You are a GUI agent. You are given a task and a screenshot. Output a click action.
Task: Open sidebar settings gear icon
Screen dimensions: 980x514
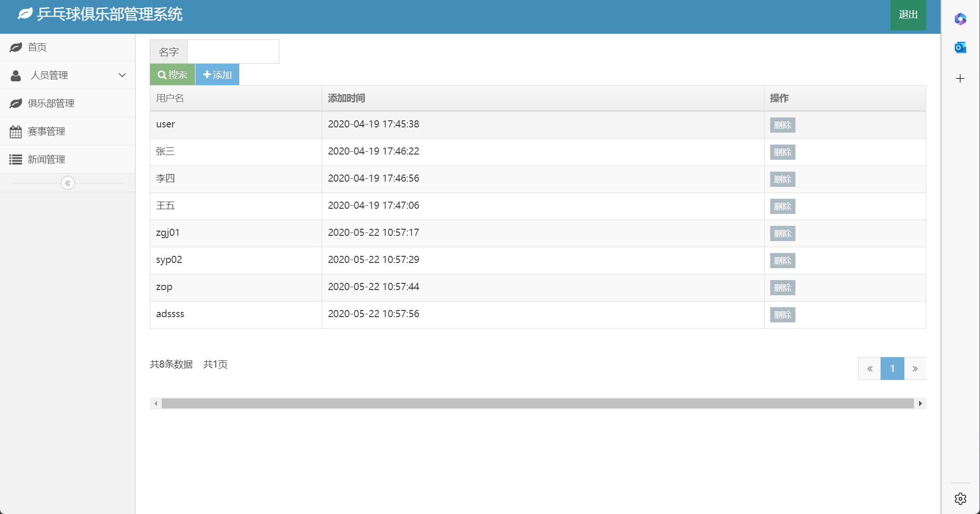[960, 498]
